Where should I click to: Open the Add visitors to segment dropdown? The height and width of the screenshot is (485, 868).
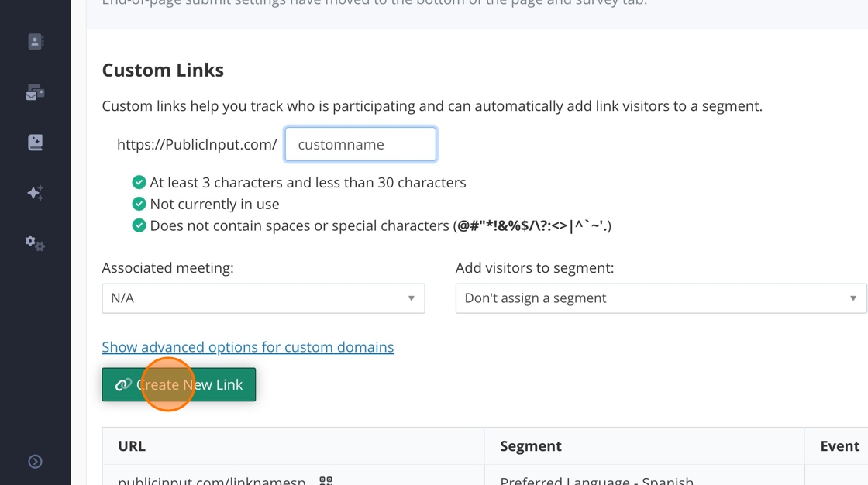point(661,298)
